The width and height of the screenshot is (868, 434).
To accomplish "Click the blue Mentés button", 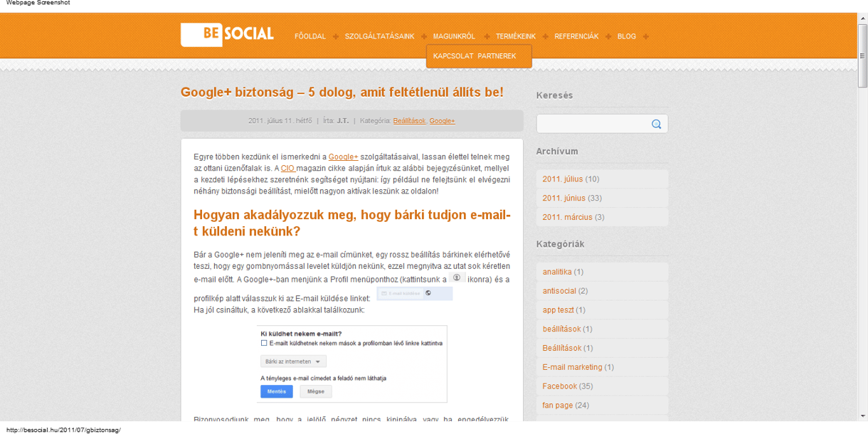I will [277, 391].
